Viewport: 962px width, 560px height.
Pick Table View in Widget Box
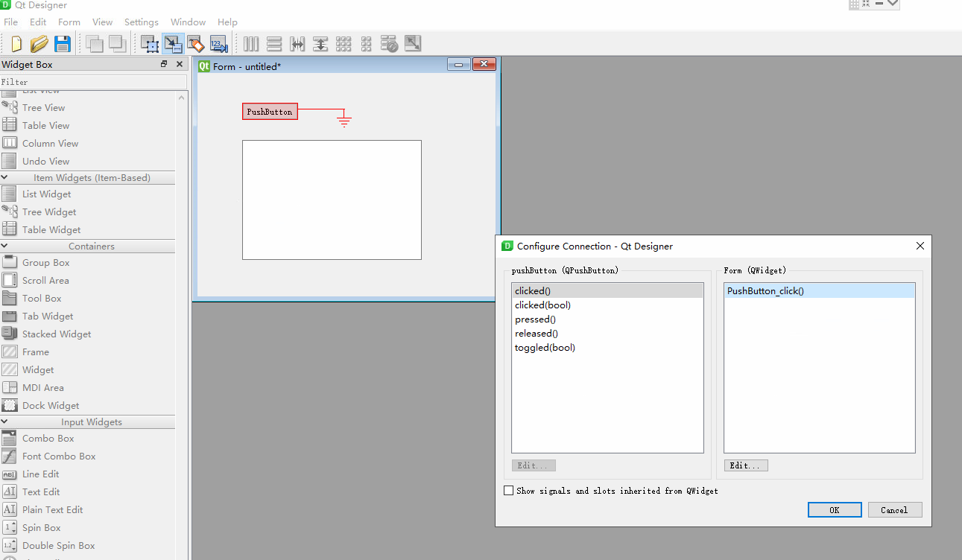45,126
